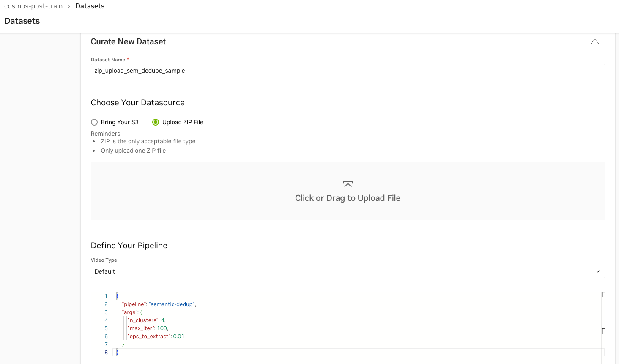Open the Video Type dropdown
Viewport: 619px width, 364px height.
(348, 271)
